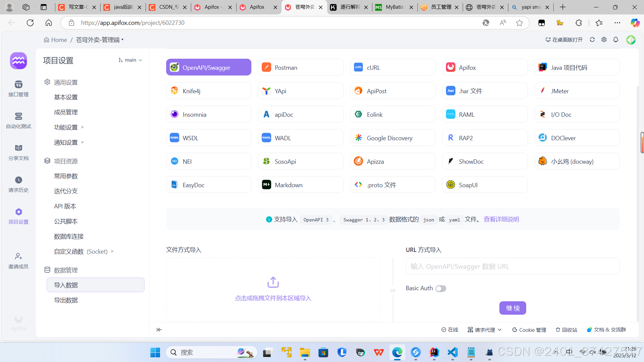Select Postman import format

(301, 67)
